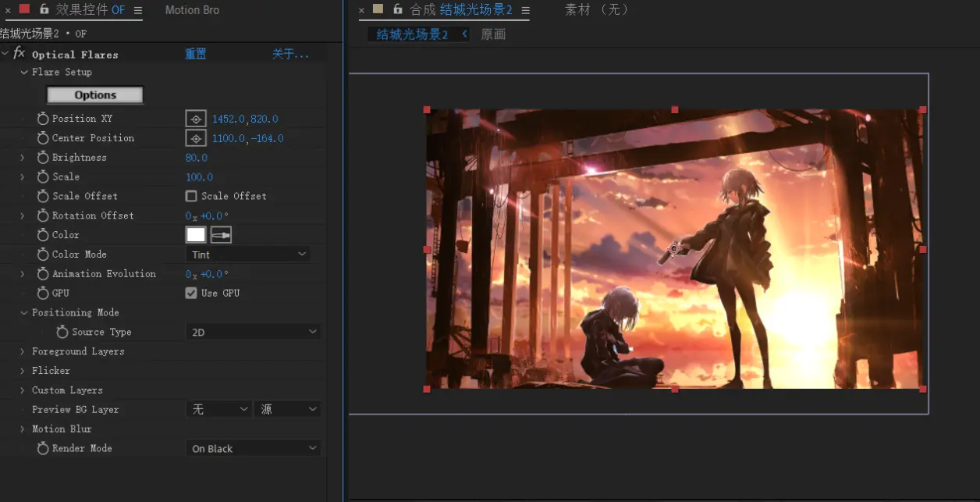Click the red panel label color square
The height and width of the screenshot is (502, 980).
coord(24,9)
